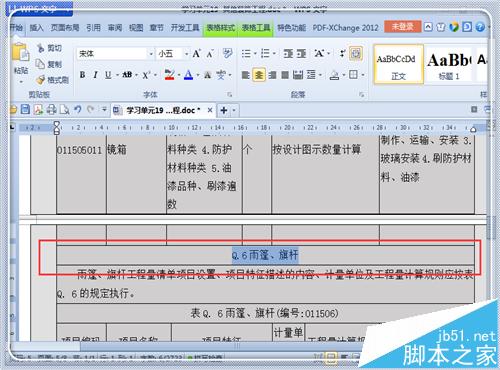Toggle bold formatting

coord(82,75)
